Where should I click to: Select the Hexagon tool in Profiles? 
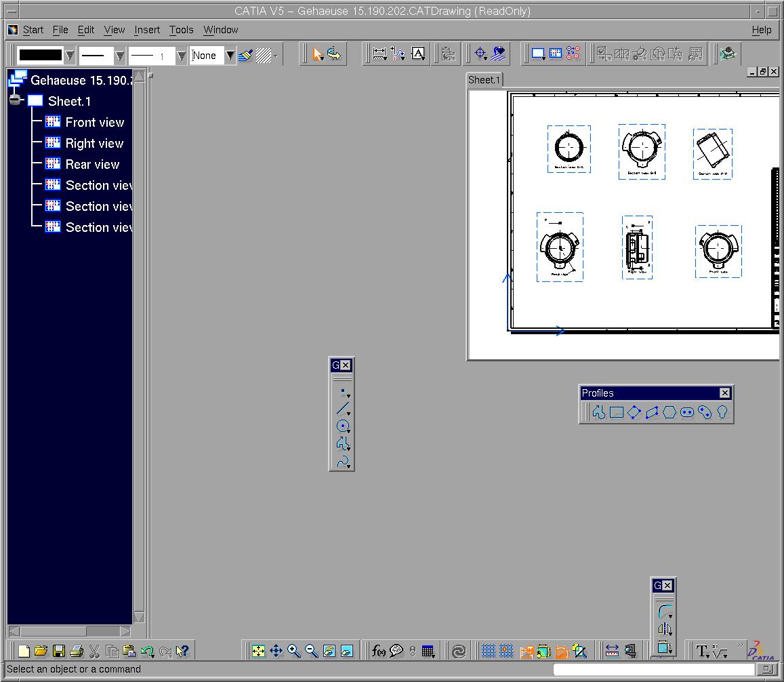(x=669, y=412)
